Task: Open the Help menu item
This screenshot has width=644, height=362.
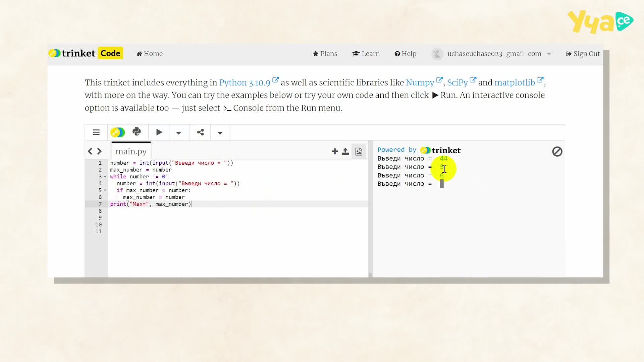Action: click(x=405, y=54)
